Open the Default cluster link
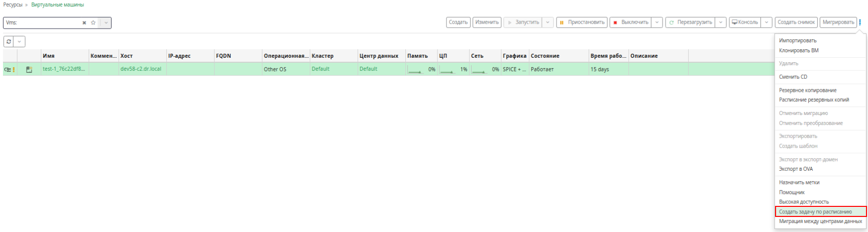 (320, 69)
